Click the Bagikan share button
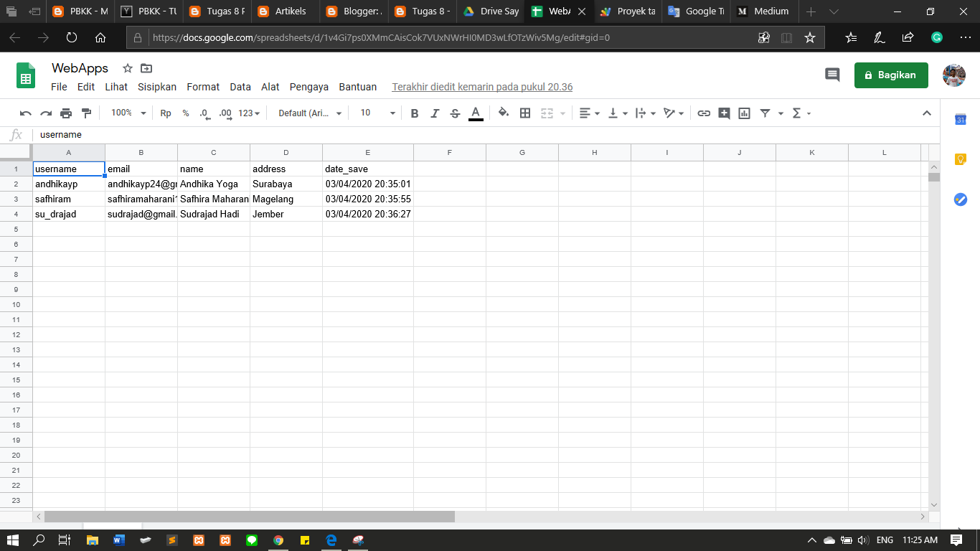980x551 pixels. click(891, 75)
